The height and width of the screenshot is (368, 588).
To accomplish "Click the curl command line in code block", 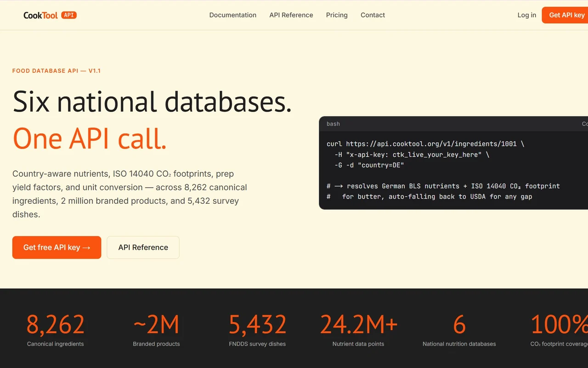I will tap(425, 144).
